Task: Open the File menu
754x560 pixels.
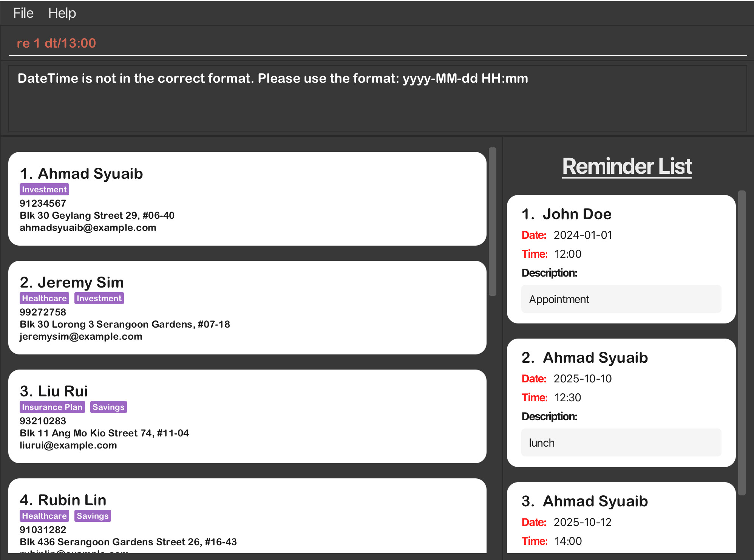Action: point(23,13)
